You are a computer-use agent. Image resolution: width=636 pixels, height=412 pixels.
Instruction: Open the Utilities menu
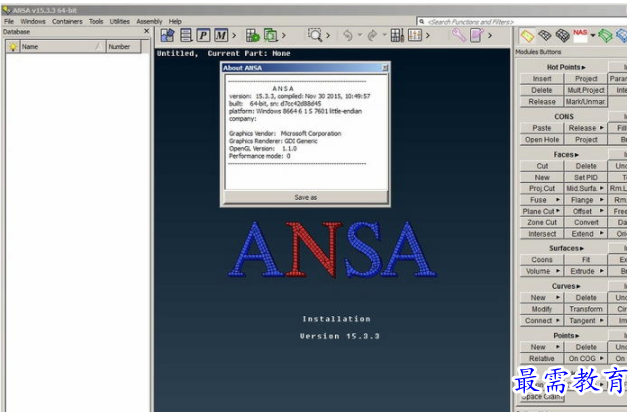point(120,21)
